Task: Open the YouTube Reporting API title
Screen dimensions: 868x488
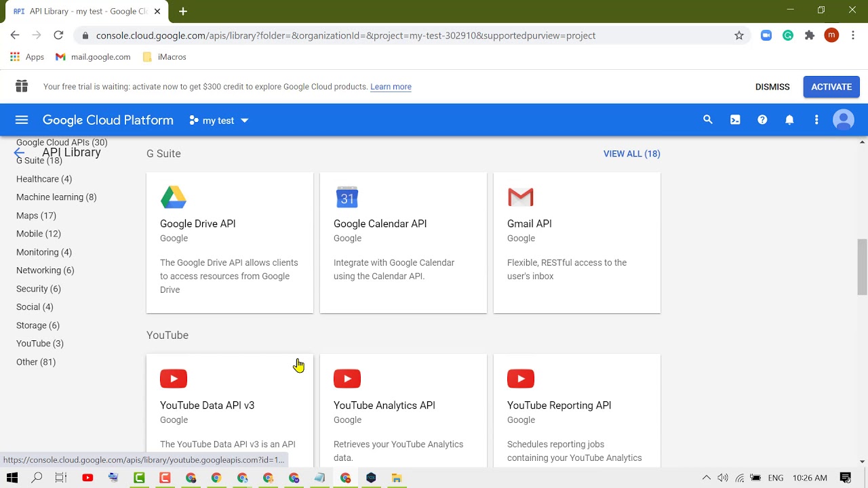Action: coord(559,405)
